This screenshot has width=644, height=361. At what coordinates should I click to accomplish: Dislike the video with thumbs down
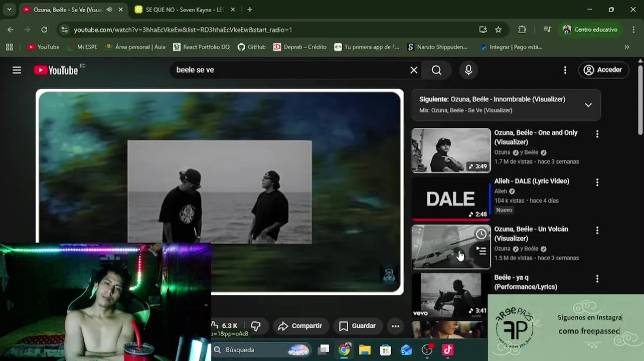(x=256, y=326)
